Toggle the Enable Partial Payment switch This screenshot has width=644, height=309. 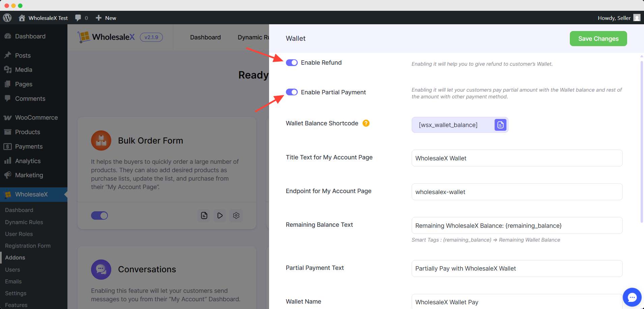click(x=292, y=92)
